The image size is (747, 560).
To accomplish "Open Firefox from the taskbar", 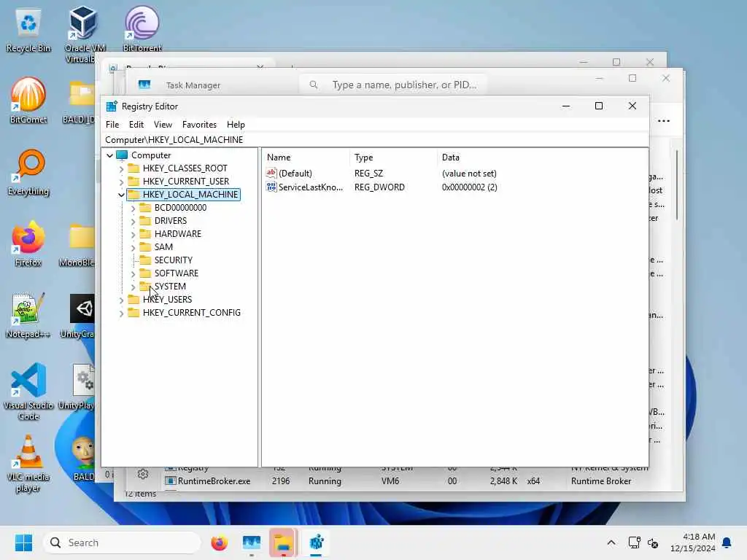I will pos(219,542).
